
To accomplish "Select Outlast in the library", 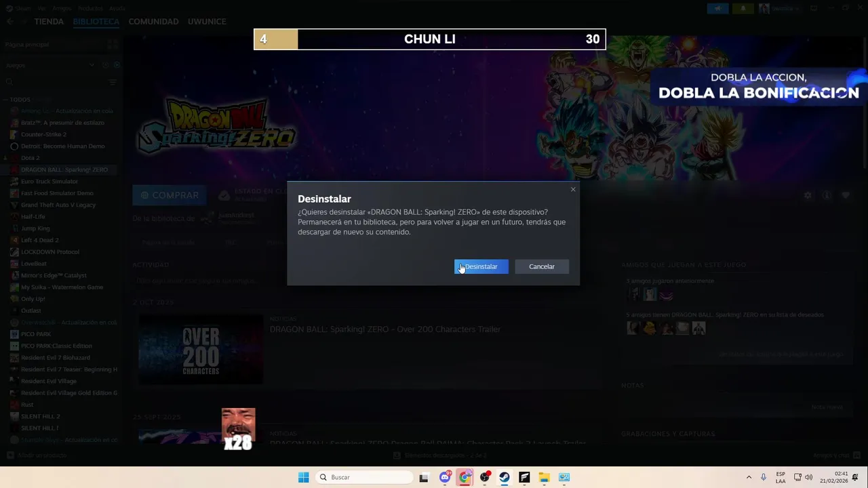I will [x=31, y=310].
